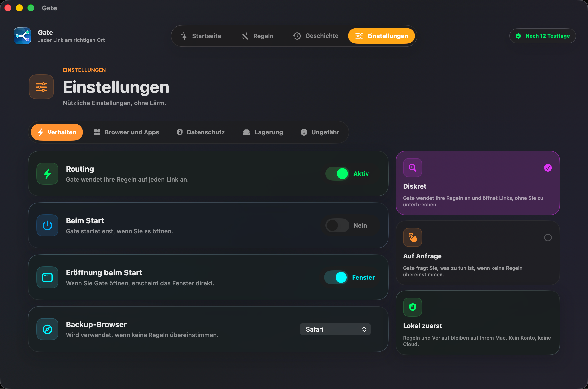The height and width of the screenshot is (389, 588).
Task: Open the Safari backup browser dropdown
Action: (x=335, y=329)
